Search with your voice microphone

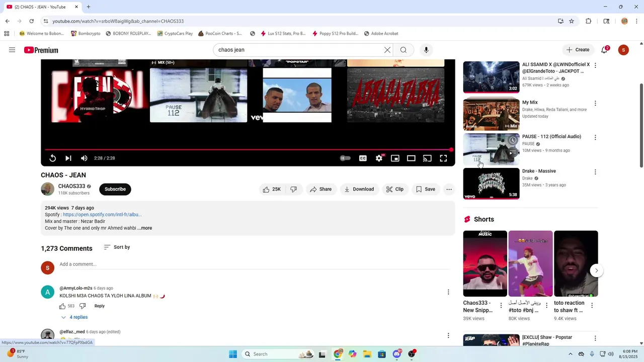[x=426, y=50]
